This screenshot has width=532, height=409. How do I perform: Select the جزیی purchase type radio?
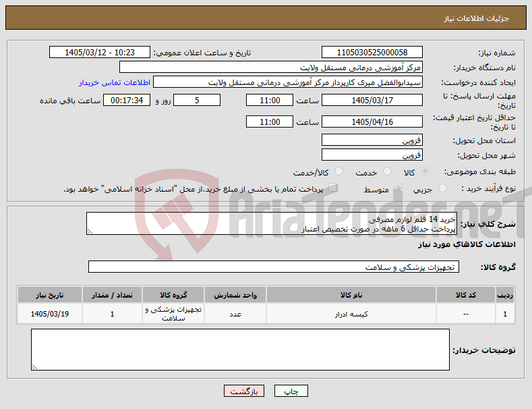pyautogui.click(x=442, y=188)
